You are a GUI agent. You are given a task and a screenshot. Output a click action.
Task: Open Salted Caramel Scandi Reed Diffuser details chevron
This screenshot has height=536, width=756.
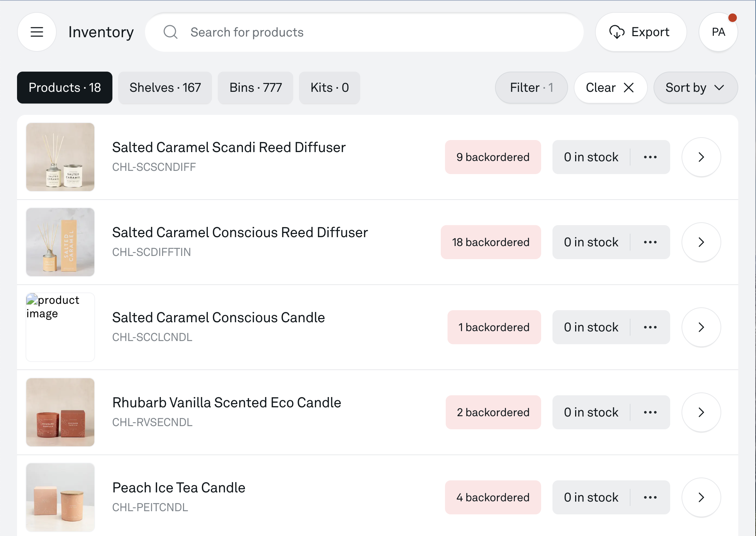coord(701,157)
